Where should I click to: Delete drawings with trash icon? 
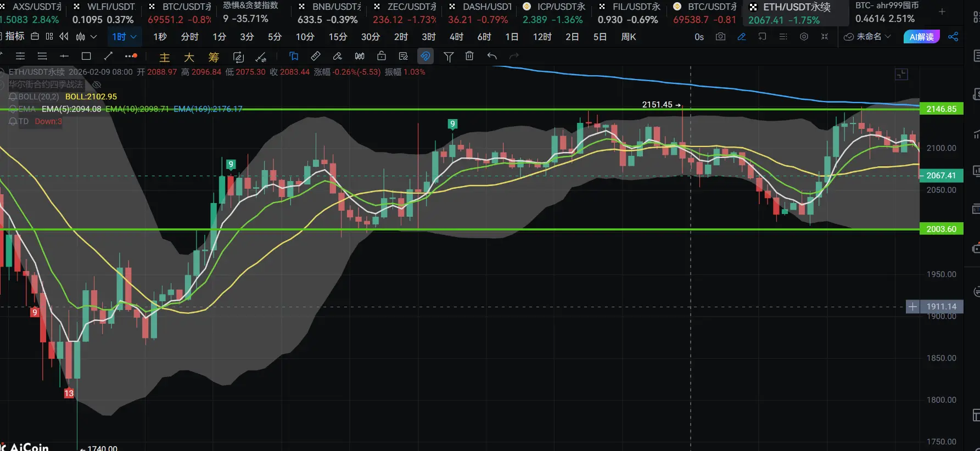pos(469,56)
